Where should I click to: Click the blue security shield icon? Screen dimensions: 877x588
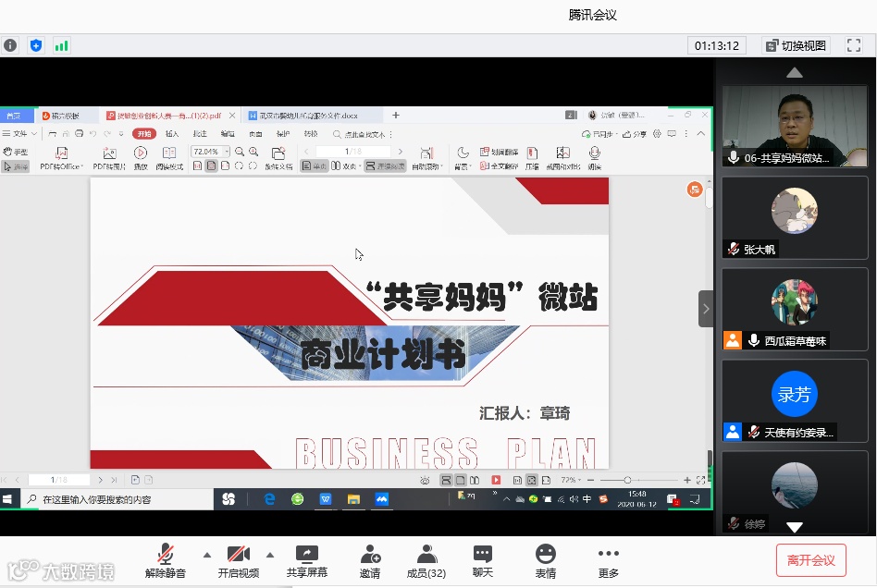tap(36, 45)
